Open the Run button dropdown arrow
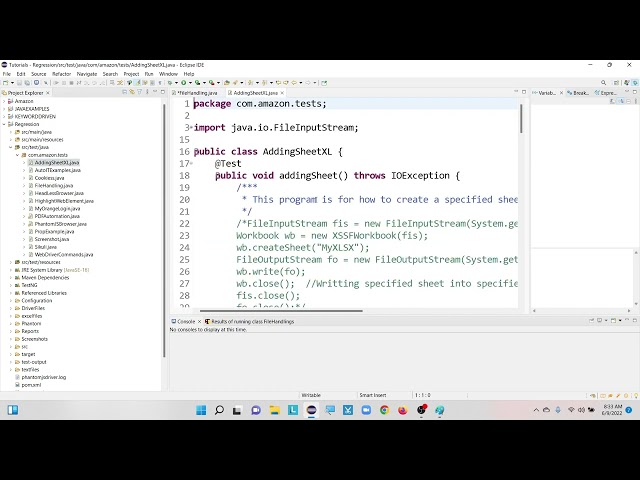 (x=190, y=83)
